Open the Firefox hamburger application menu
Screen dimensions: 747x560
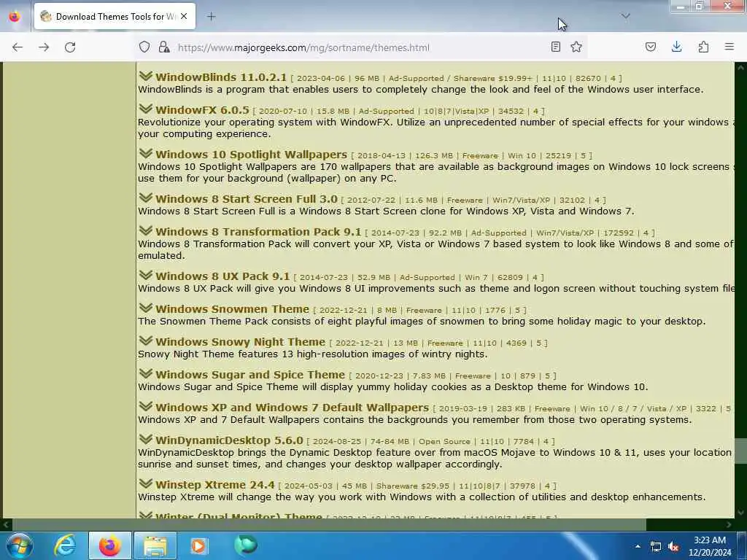[x=729, y=47]
